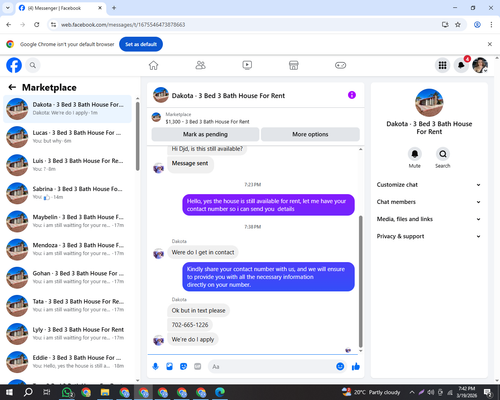
Task: Open the notifications bell
Action: 461,65
